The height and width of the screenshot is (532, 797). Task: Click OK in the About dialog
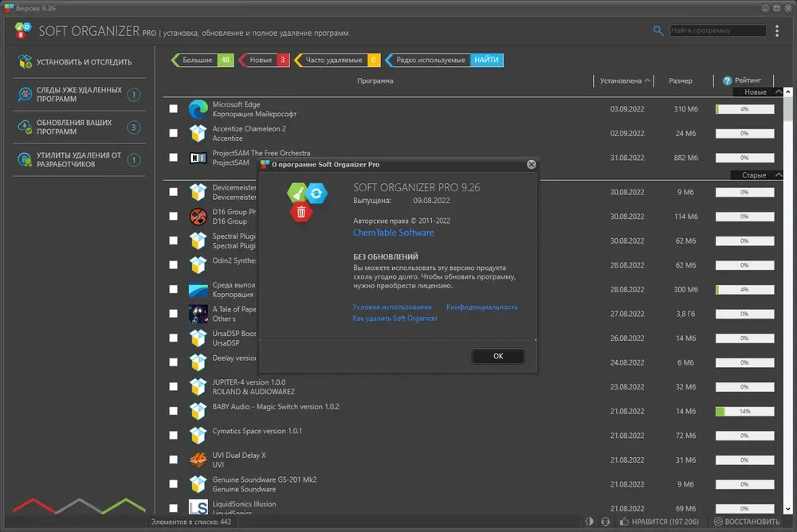[x=498, y=356]
